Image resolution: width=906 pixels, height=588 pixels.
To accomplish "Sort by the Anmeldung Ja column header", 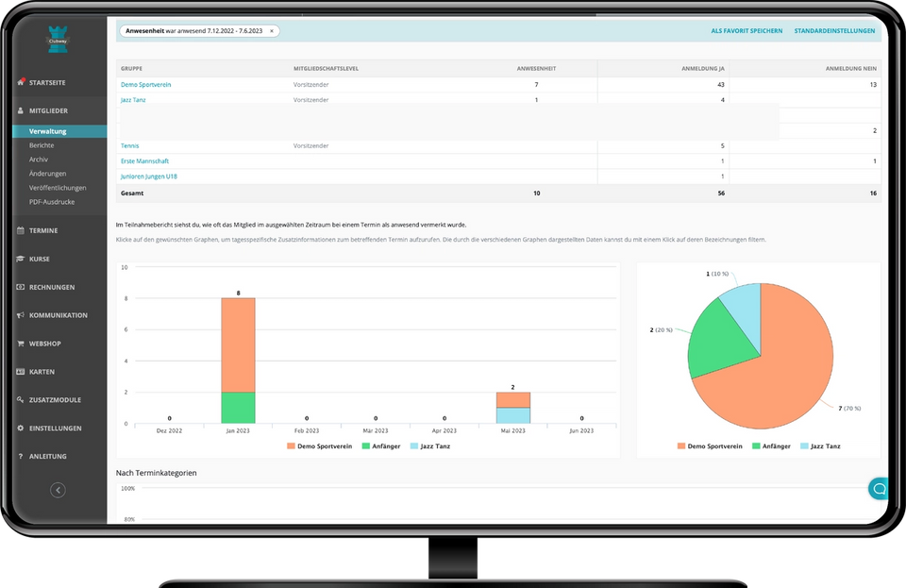I will (702, 69).
